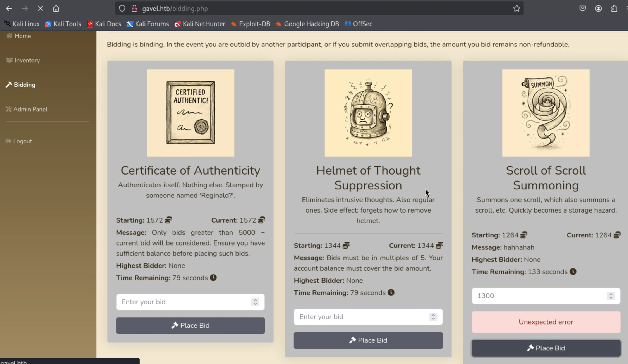This screenshot has width=628, height=364.
Task: Open Admin Panel in the sidebar
Action: (x=30, y=109)
